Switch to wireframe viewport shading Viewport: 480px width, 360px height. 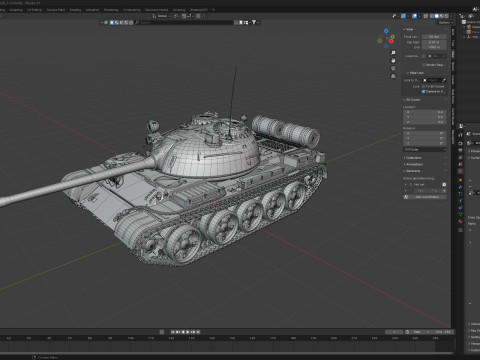432,16
